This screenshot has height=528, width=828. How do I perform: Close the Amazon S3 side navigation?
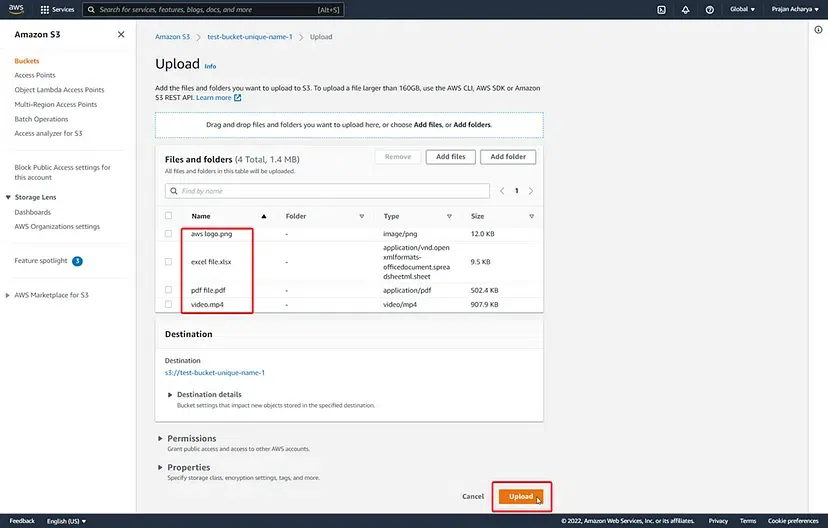click(x=121, y=34)
